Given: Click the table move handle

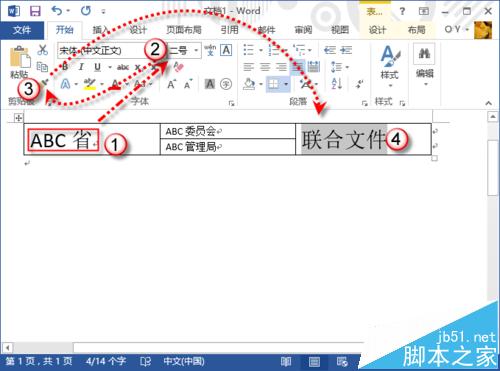Looking at the screenshot, I should 18,118.
